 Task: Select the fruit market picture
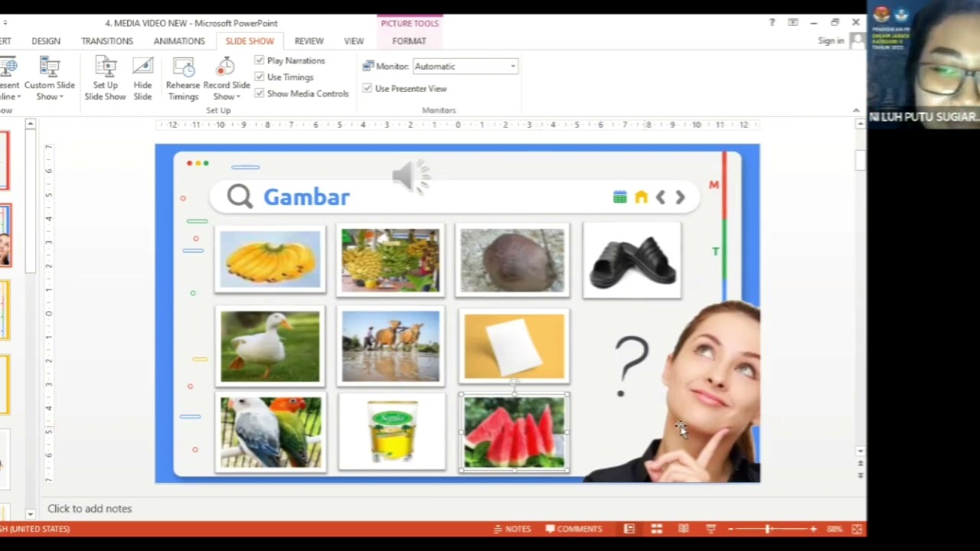tap(390, 260)
